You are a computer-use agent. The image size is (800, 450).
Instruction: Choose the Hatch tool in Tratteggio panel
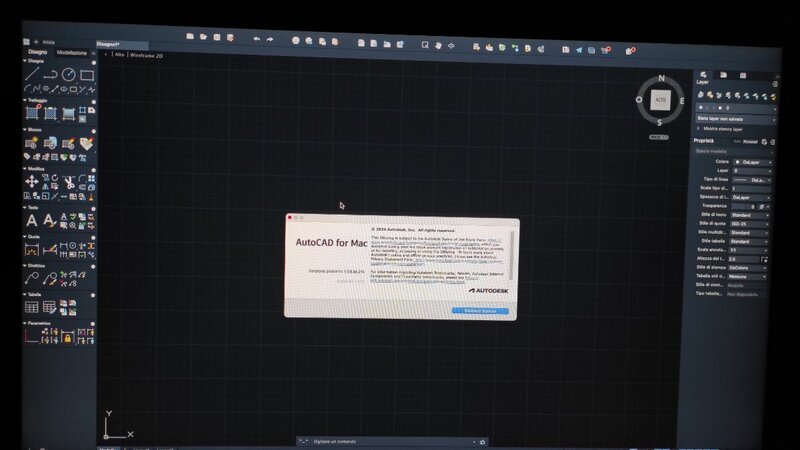pos(32,113)
